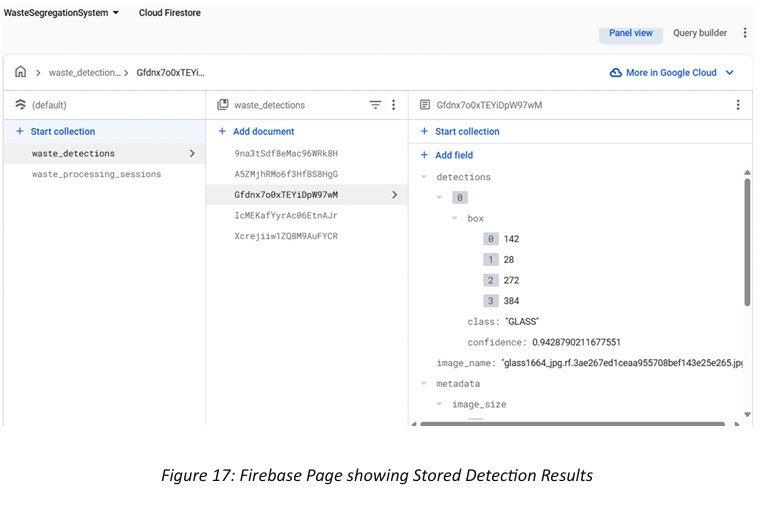Viewport: 772px width, 505px height.
Task: Collapse the detections field tree
Action: 424,177
